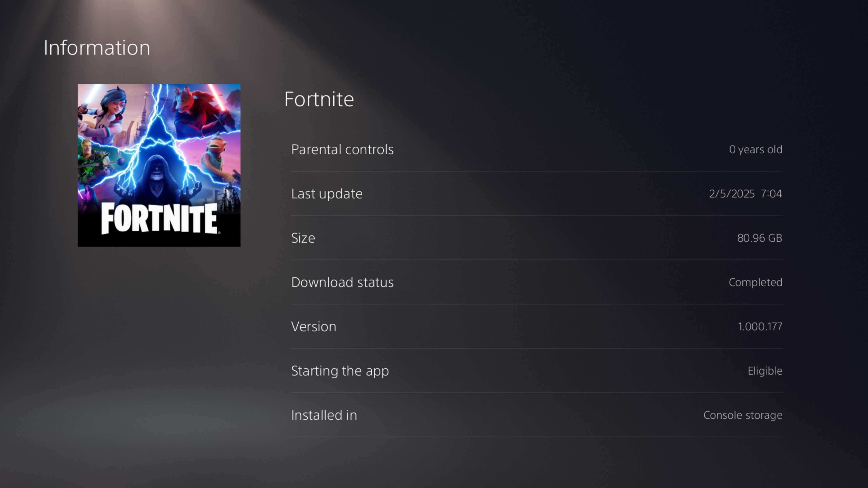Select the Download status row
The height and width of the screenshot is (488, 868).
click(x=537, y=282)
